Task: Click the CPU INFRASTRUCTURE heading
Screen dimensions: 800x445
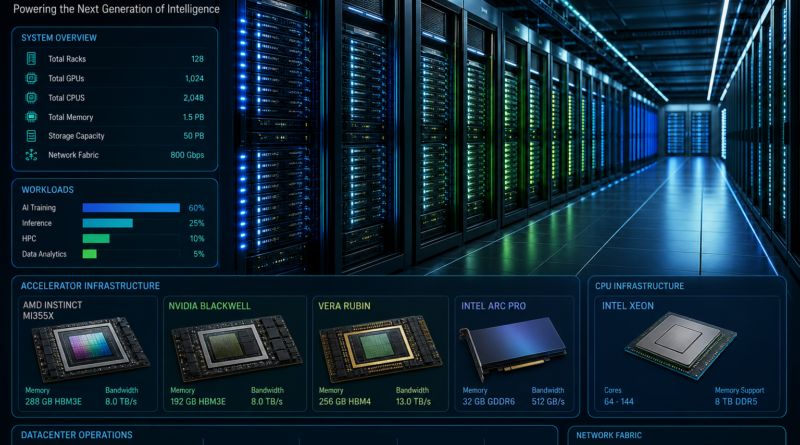Action: click(639, 286)
